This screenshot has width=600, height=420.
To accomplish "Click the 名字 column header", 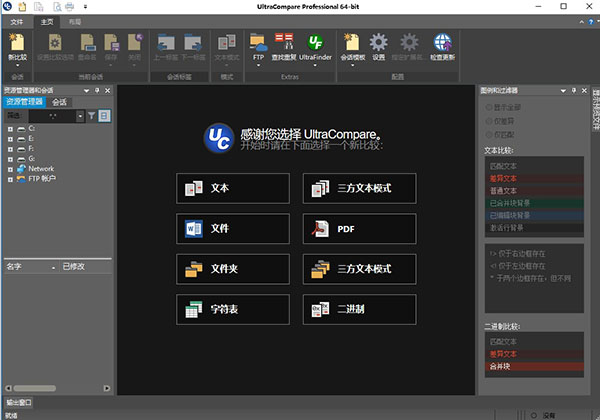I will pos(31,267).
